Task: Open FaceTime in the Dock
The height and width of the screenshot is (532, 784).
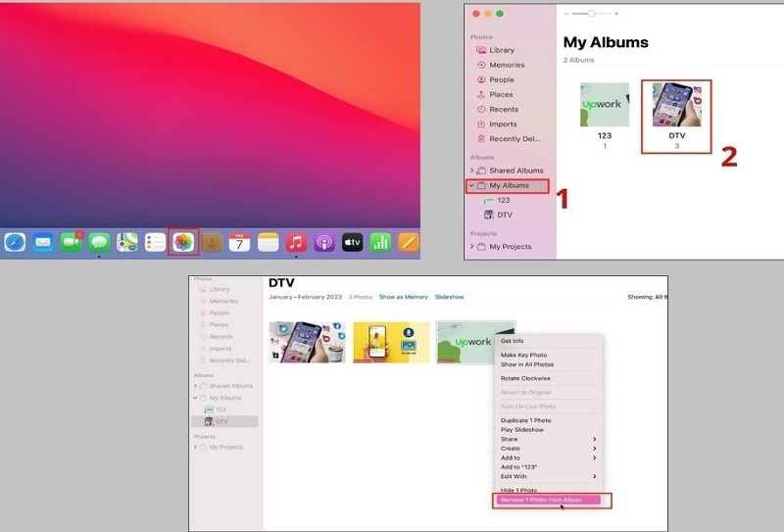Action: pos(71,243)
